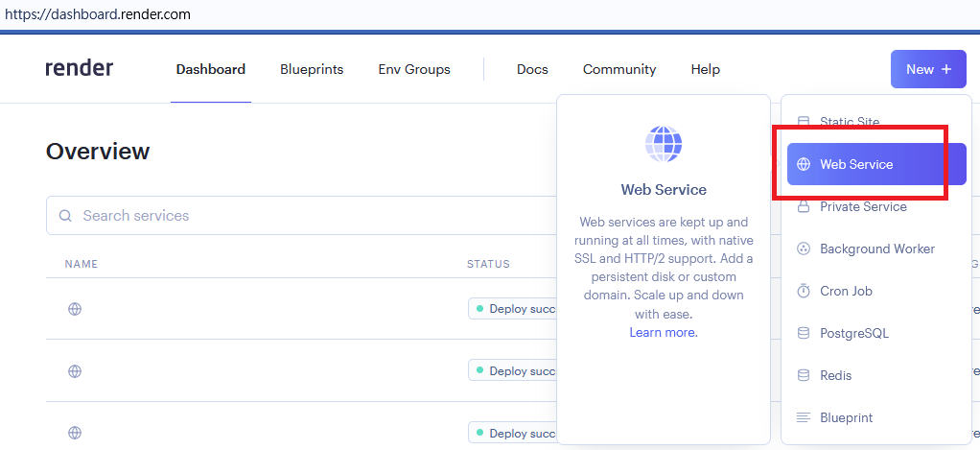Viewport: 980px width, 450px height.
Task: Click the Web Service globe icon in menu
Action: click(x=804, y=164)
